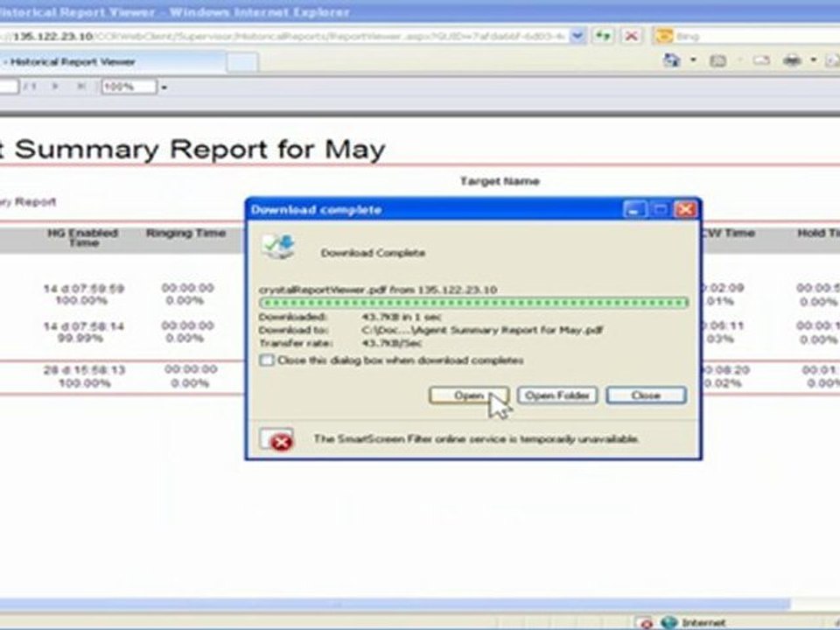840x630 pixels.
Task: Select the Historical Report Viewer tab
Action: click(x=111, y=62)
